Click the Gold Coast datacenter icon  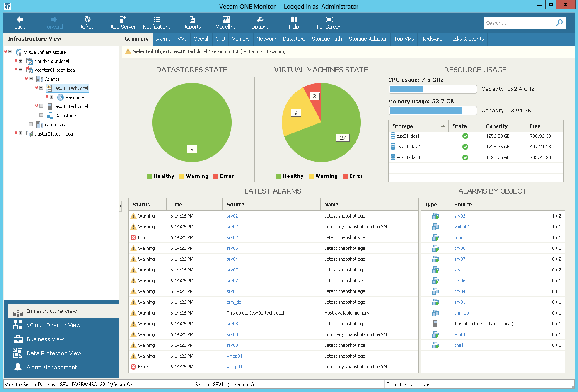point(40,125)
